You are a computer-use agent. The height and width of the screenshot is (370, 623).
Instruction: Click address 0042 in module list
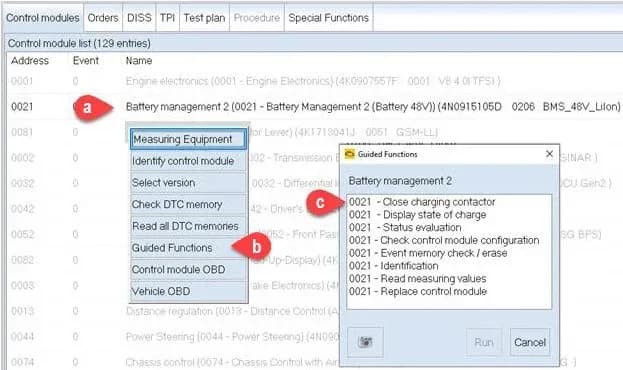click(22, 209)
